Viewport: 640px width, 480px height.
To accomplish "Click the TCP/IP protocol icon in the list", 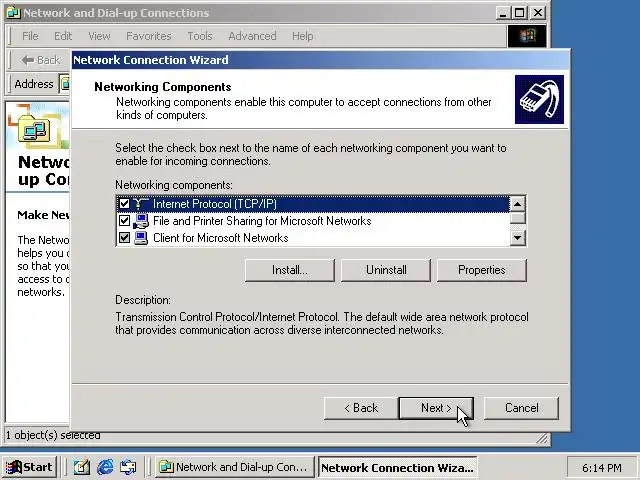I will pyautogui.click(x=141, y=204).
